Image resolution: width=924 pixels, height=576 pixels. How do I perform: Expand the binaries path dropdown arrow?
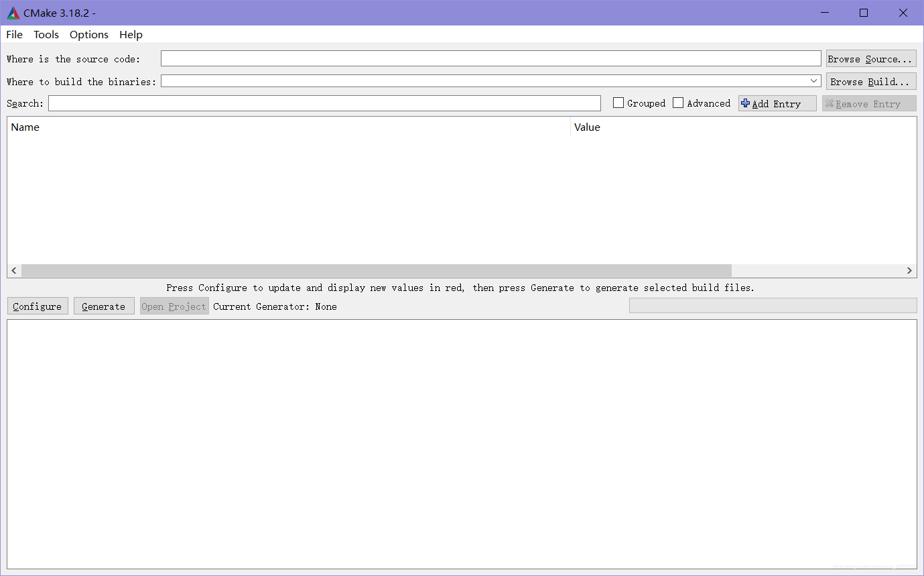pyautogui.click(x=813, y=80)
